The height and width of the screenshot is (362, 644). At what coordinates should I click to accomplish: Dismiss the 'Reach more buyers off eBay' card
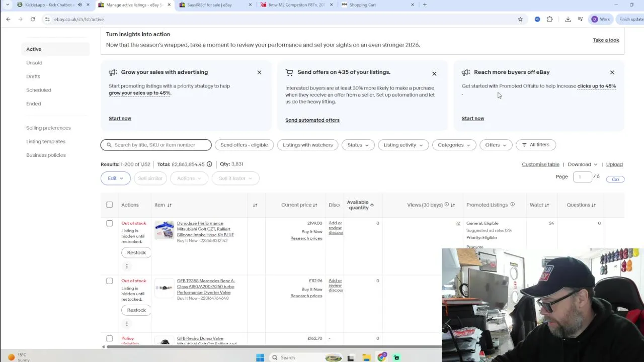click(x=612, y=72)
